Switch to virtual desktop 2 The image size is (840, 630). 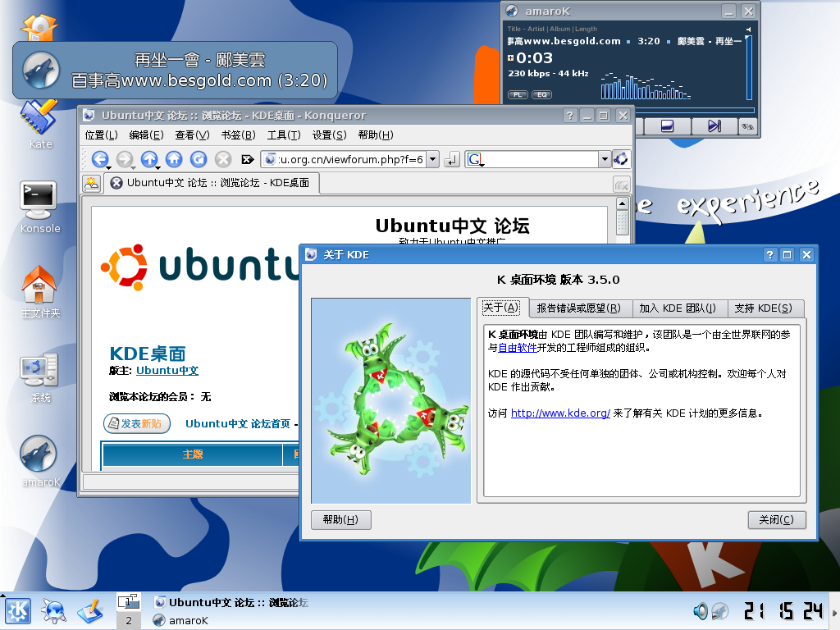[129, 620]
